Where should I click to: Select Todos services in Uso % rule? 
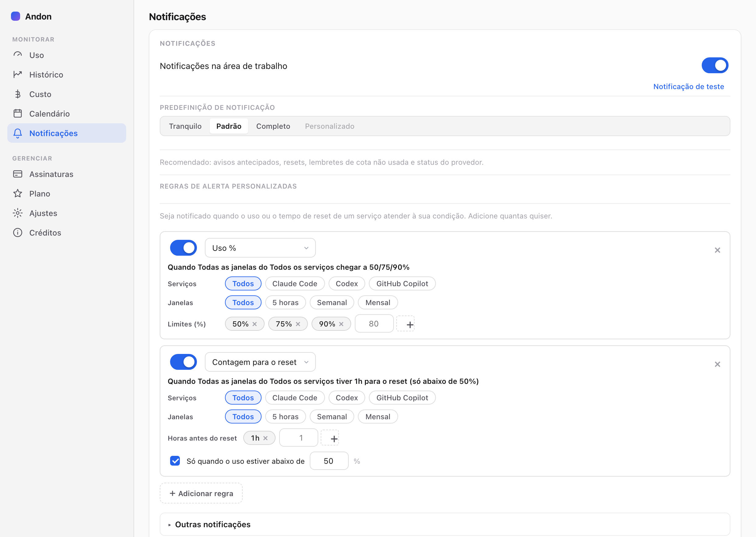click(243, 283)
